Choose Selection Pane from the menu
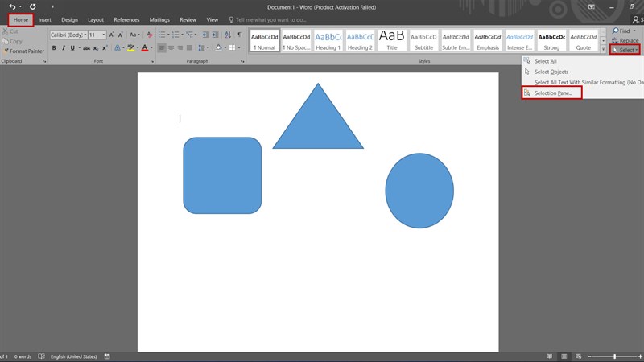644x362 pixels. click(x=553, y=93)
